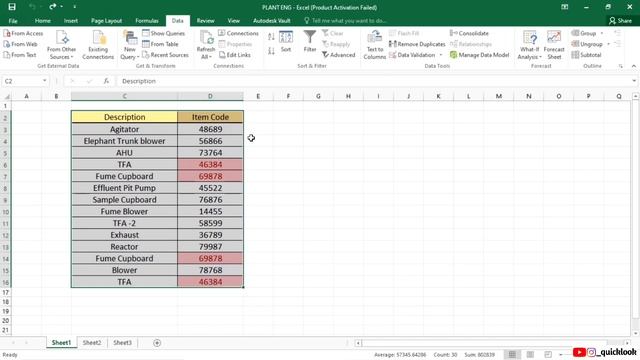Expand the formula bar
This screenshot has width=640, height=360.
coord(634,81)
